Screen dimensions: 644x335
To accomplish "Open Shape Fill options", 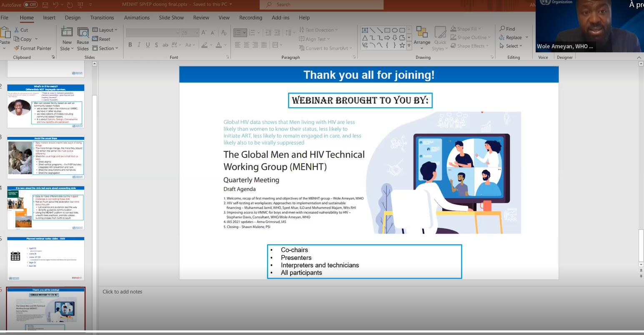I will 464,28.
